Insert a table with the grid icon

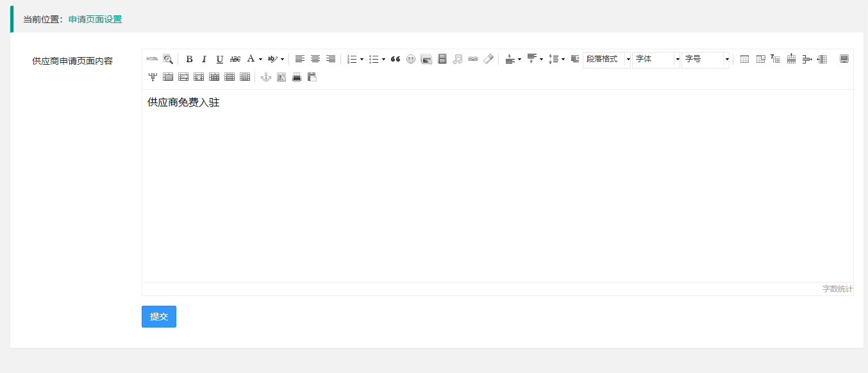pyautogui.click(x=744, y=59)
